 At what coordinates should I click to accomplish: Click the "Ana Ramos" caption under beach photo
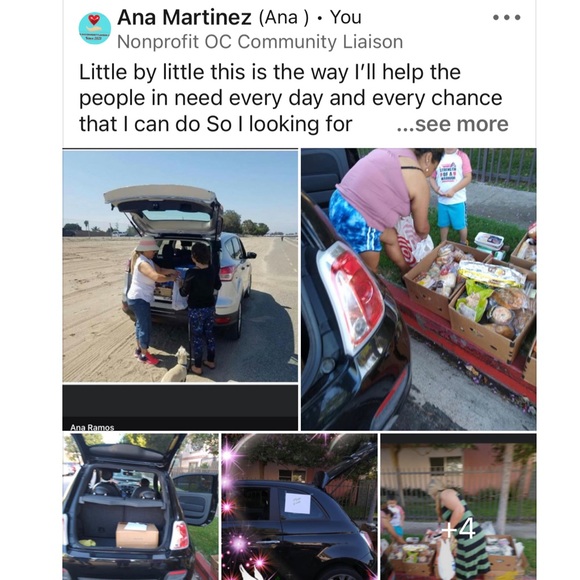(x=92, y=427)
